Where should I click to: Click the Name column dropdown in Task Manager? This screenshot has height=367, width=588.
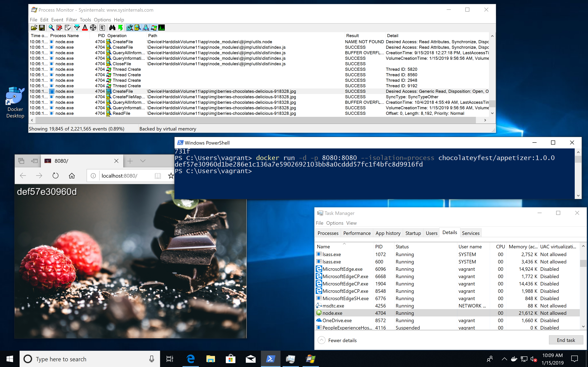pyautogui.click(x=344, y=246)
